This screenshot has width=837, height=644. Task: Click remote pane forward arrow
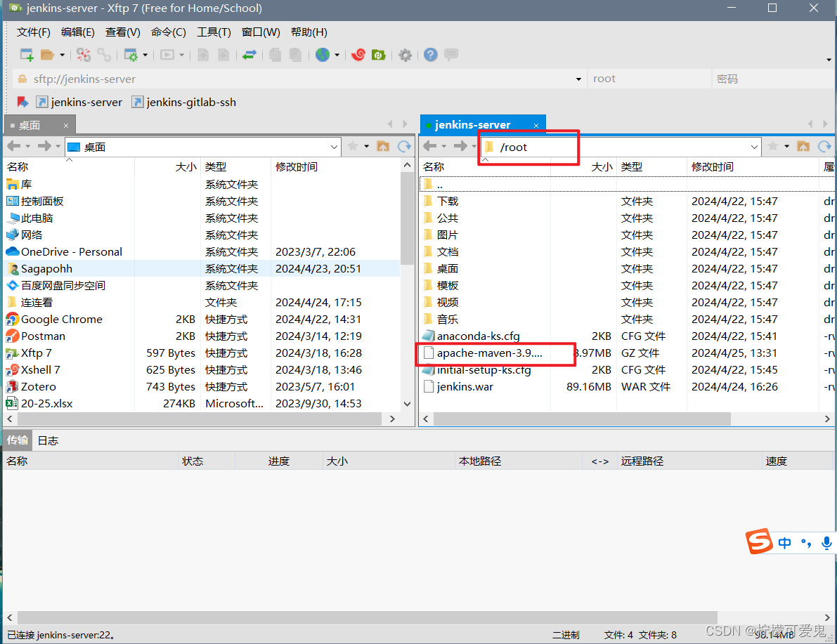[x=460, y=146]
